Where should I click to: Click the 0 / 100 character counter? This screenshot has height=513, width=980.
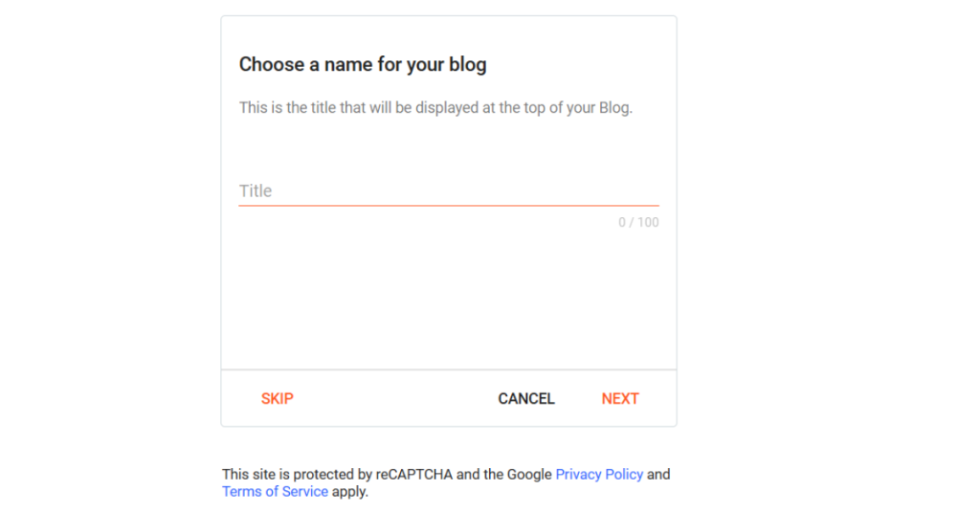pos(638,222)
